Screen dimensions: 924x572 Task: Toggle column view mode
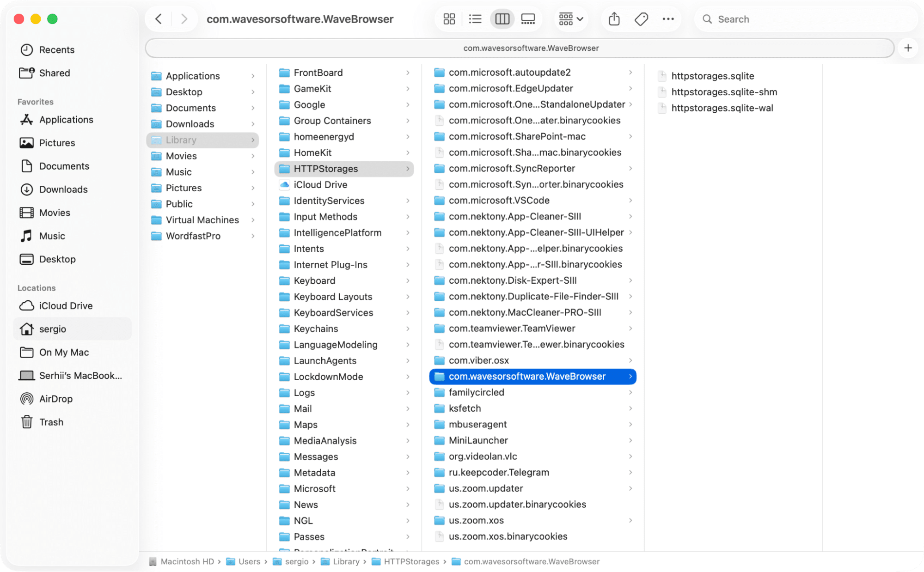(x=502, y=19)
